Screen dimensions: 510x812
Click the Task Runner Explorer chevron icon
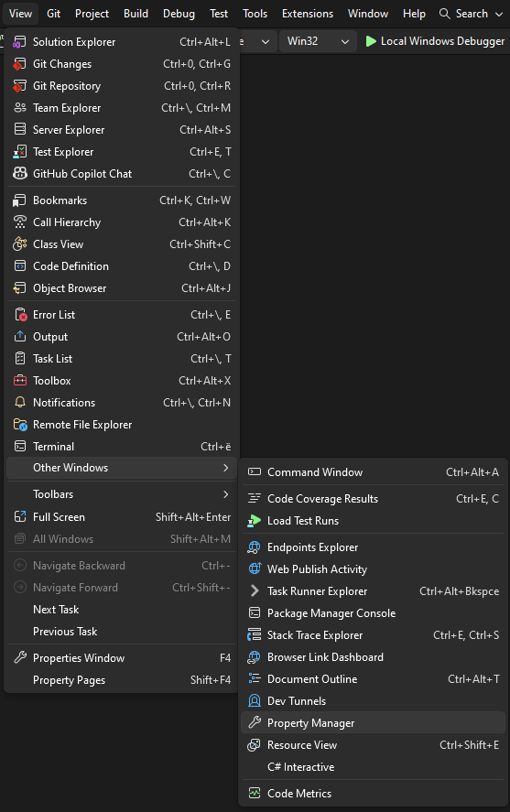click(255, 590)
